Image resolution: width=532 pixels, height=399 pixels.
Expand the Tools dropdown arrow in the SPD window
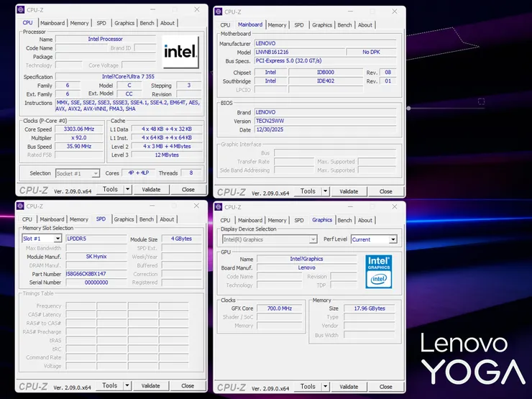[x=127, y=385]
